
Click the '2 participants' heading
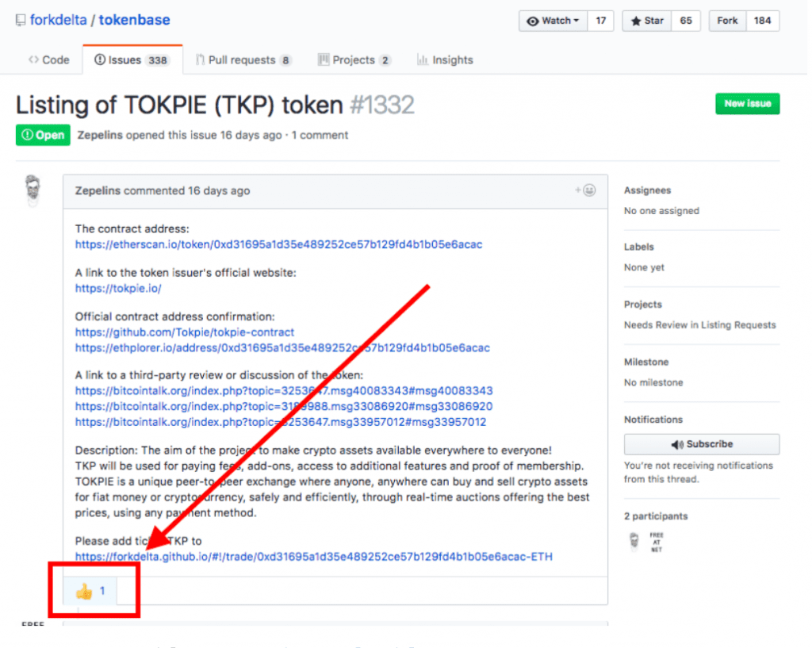click(656, 516)
